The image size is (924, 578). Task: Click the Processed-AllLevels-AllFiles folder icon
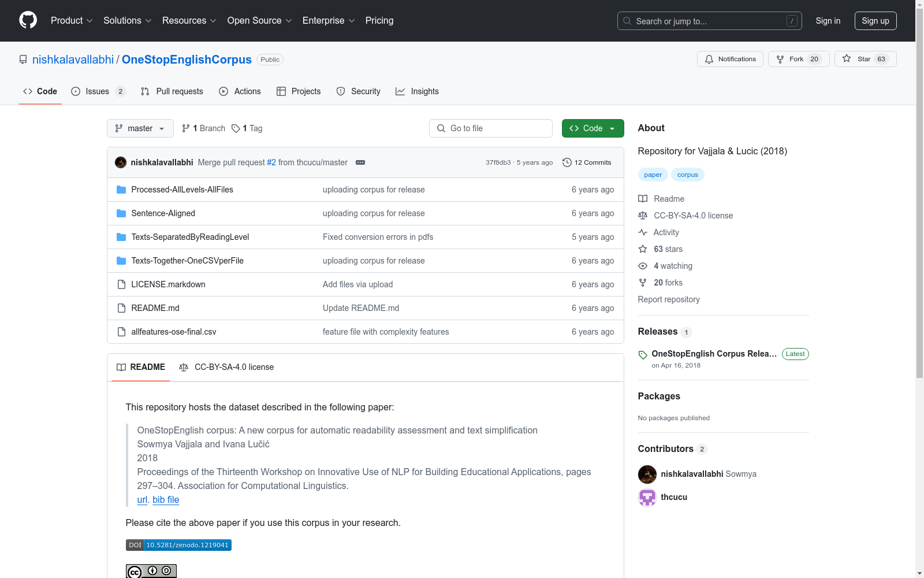click(x=121, y=190)
